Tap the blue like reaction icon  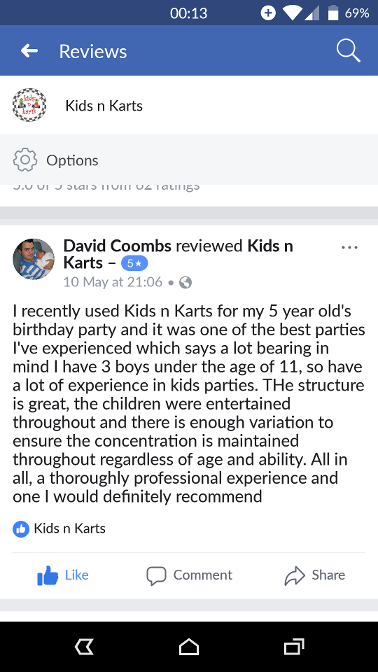point(21,529)
